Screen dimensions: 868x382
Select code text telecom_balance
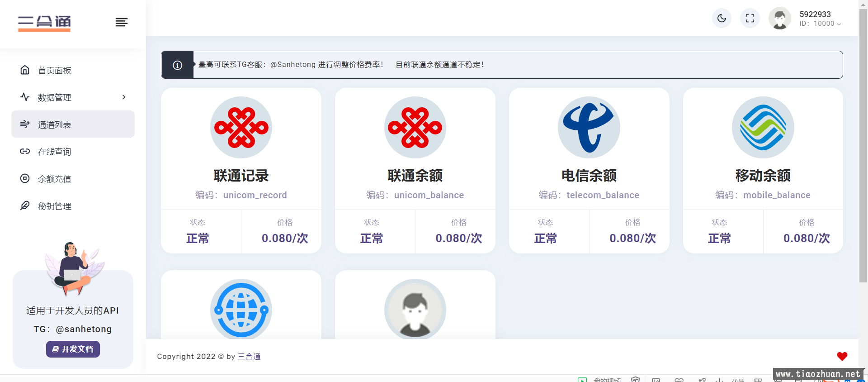point(603,195)
